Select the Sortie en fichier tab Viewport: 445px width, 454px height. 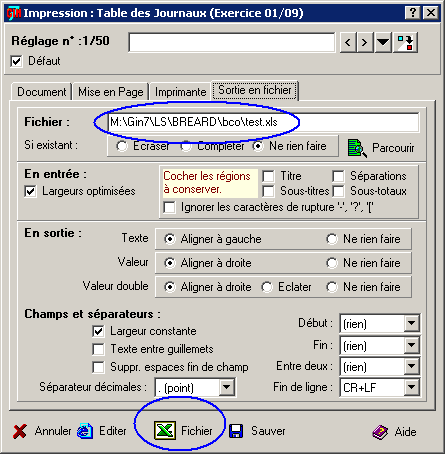[x=255, y=90]
